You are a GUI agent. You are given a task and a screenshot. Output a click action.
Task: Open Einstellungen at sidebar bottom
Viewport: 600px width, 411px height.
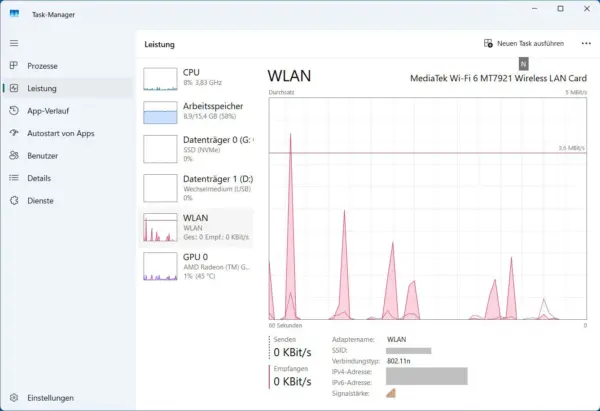click(67, 398)
